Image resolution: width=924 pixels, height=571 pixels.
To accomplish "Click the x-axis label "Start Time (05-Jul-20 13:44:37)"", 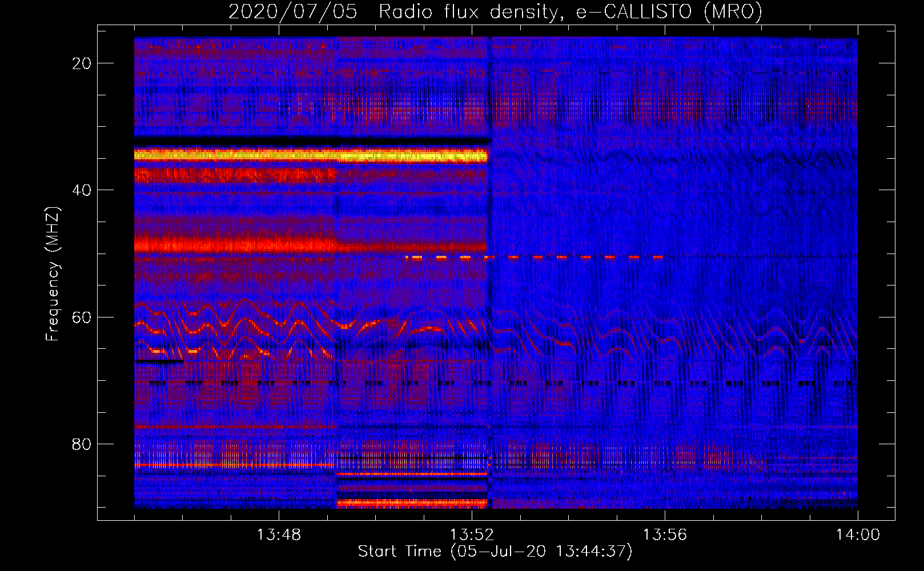I will (495, 552).
